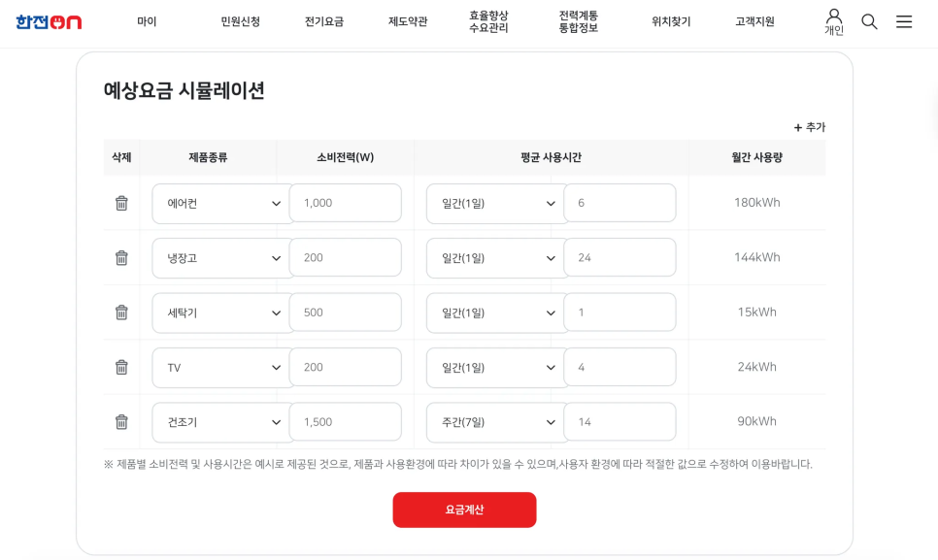
Task: Delete the 건조기 row using the trash icon
Action: coord(120,421)
